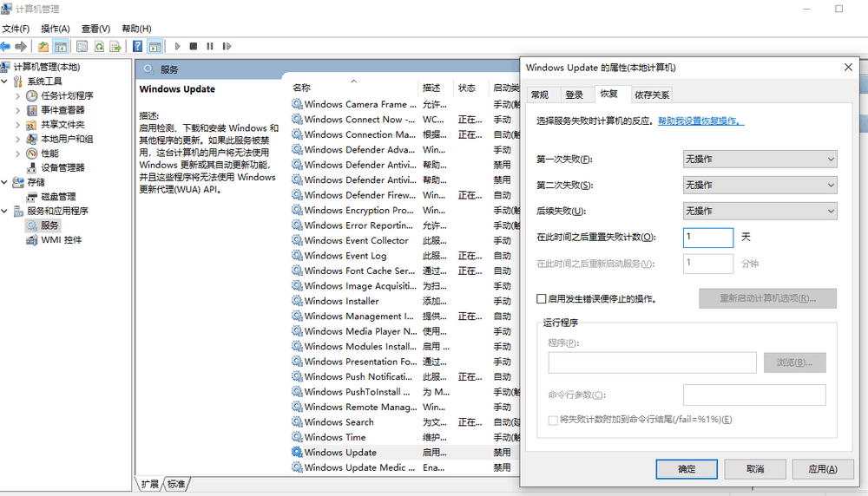
Task: Click the Up one level folder icon
Action: click(43, 46)
